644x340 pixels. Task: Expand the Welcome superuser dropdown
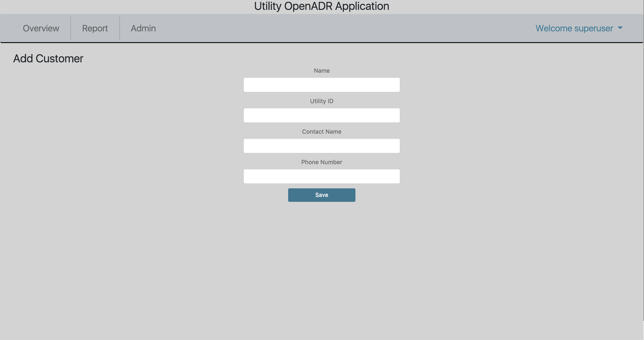(x=579, y=28)
